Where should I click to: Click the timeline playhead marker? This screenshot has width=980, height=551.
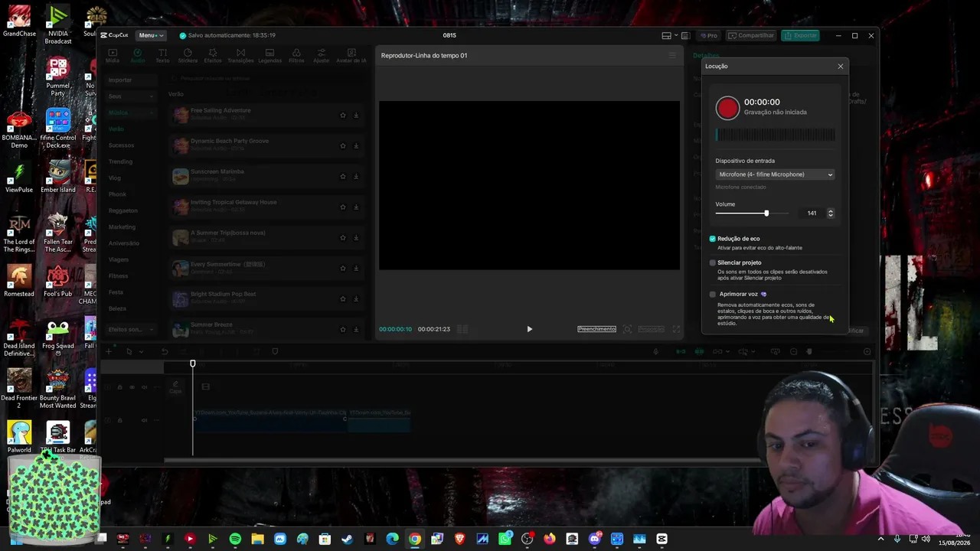click(x=193, y=364)
